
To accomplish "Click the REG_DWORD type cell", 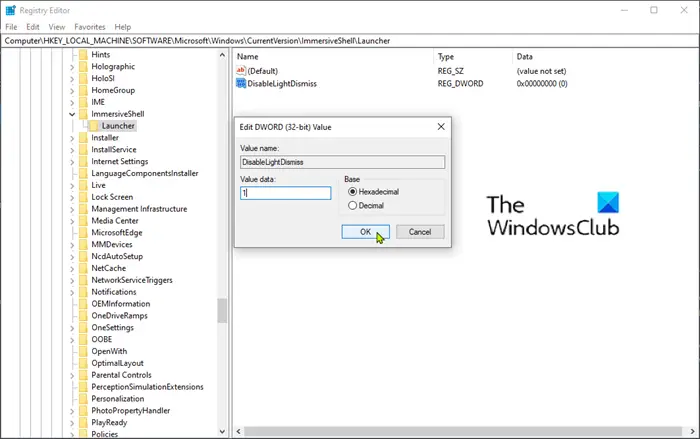I will 460,84.
